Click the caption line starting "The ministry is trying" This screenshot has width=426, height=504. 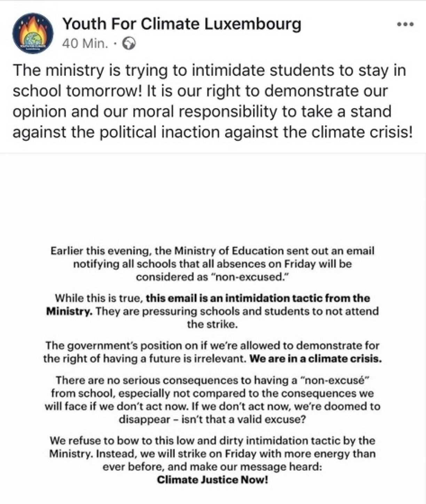point(209,70)
